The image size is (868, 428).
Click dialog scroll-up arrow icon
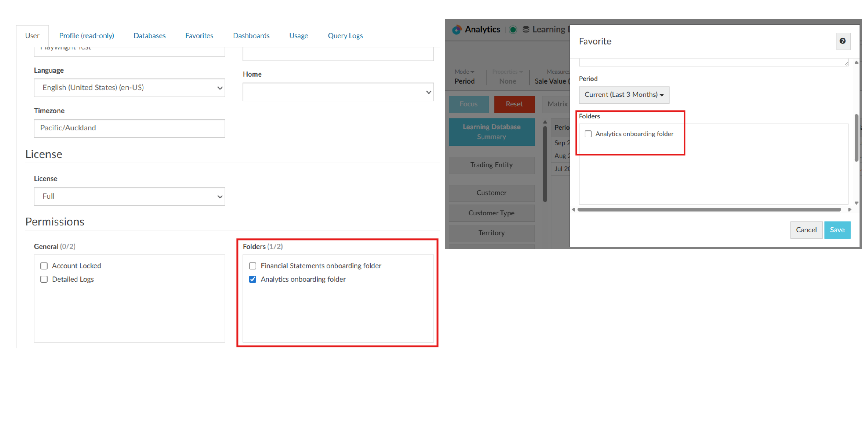[x=856, y=62]
